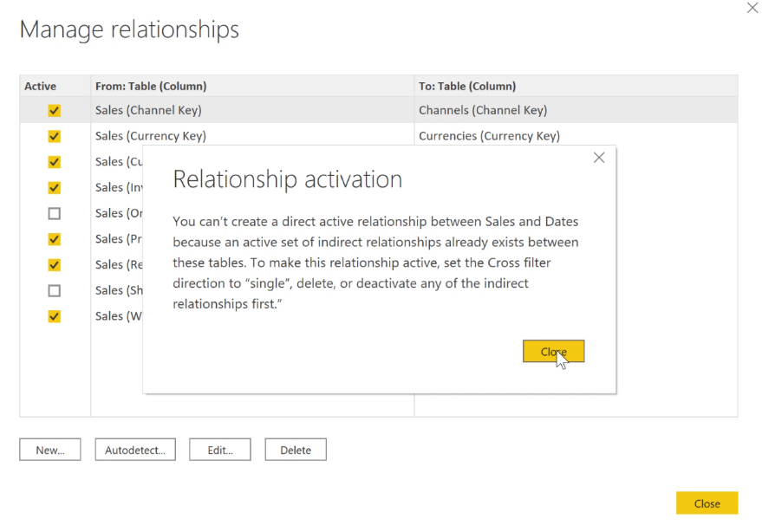Image resolution: width=762 pixels, height=532 pixels.
Task: Enable Active checkbox for Sales (Sh row
Action: click(x=55, y=290)
